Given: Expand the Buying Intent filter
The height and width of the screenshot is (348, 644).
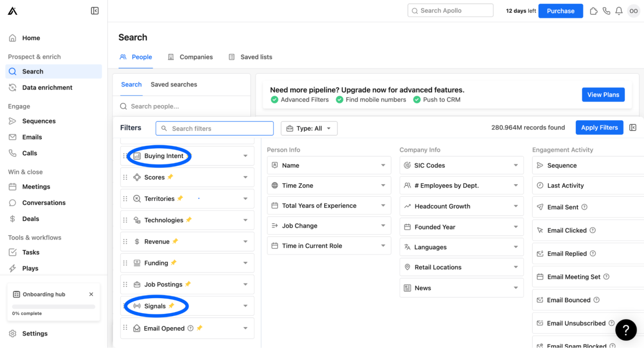Looking at the screenshot, I should click(x=245, y=156).
